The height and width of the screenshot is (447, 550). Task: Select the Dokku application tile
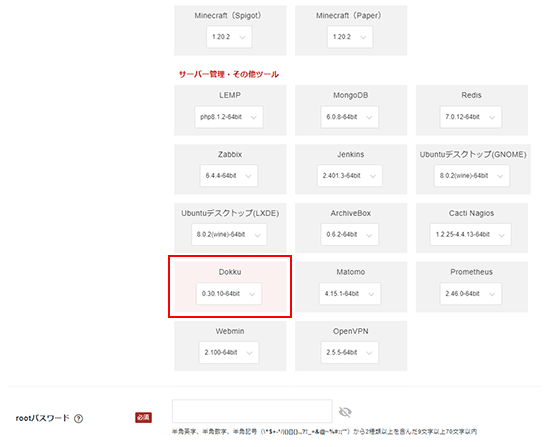click(x=230, y=287)
